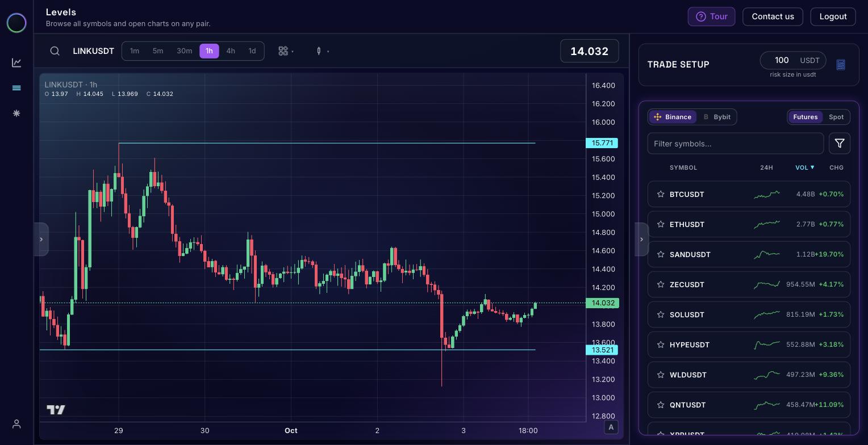
Task: Click the circular app logo in sidebar
Action: [16, 23]
